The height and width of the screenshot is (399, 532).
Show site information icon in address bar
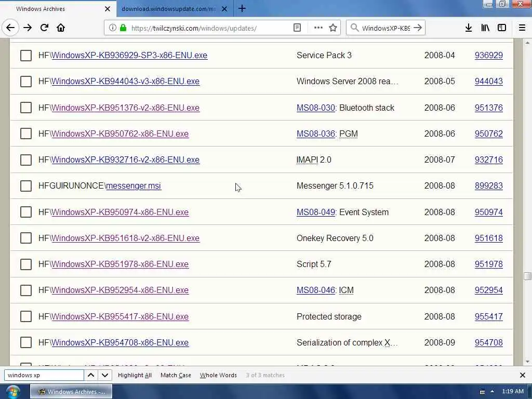(x=113, y=28)
